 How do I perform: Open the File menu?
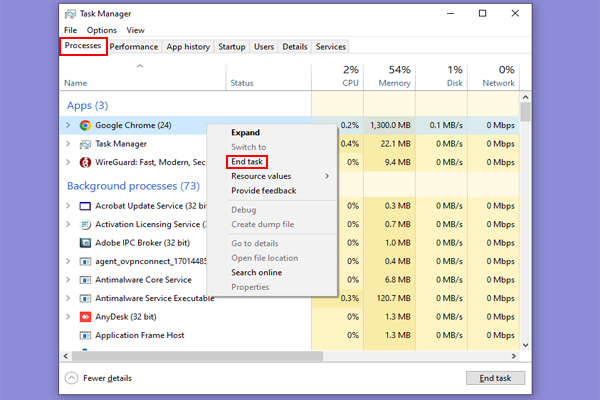tap(70, 30)
